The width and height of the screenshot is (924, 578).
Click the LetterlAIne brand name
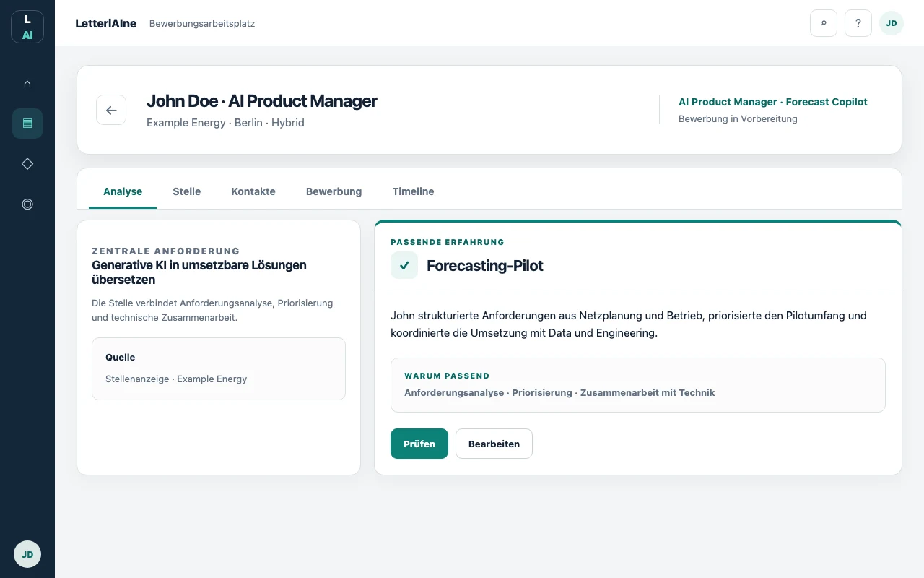pyautogui.click(x=106, y=23)
